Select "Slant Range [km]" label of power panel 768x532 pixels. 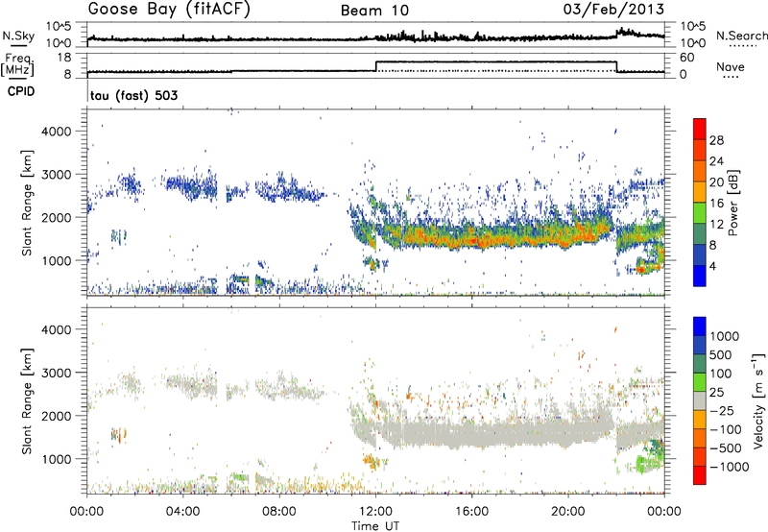27,203
